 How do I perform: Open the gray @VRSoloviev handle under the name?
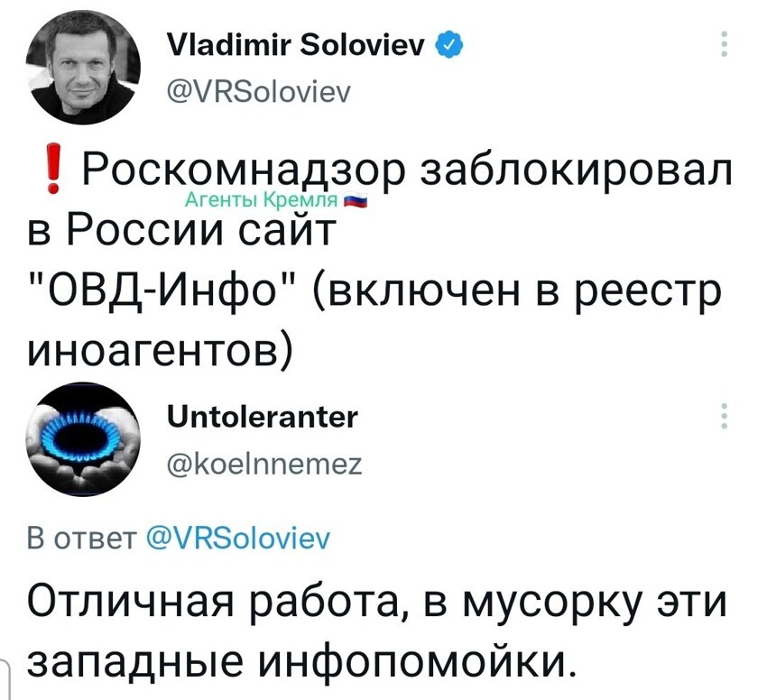point(259,91)
